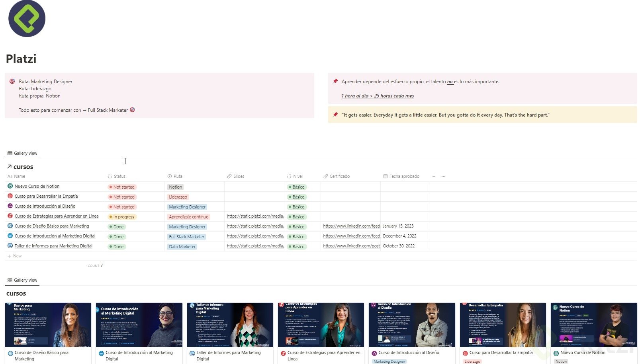Click Curso de Introducción al Diseño row name
Viewport: 640px width, 364px height.
pyautogui.click(x=45, y=206)
